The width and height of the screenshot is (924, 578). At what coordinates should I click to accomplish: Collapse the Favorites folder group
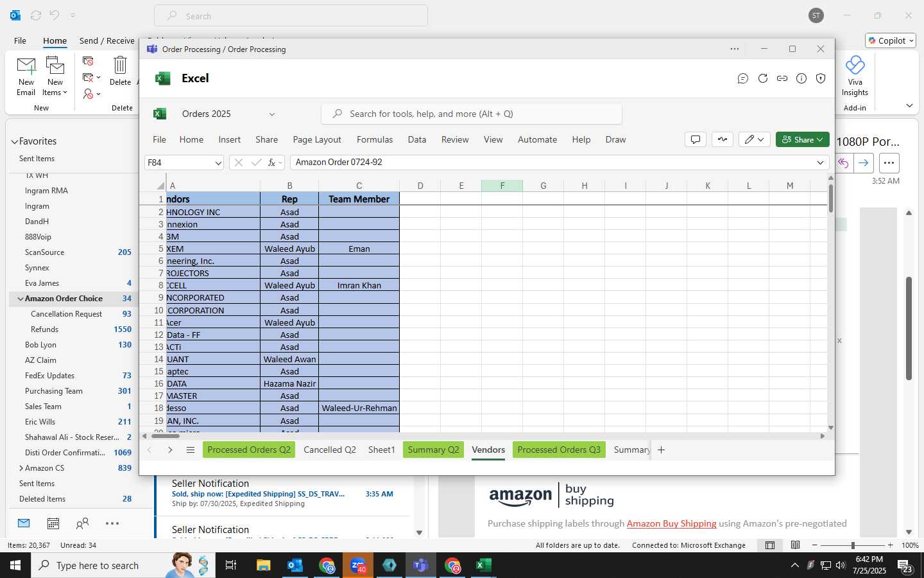pyautogui.click(x=15, y=141)
